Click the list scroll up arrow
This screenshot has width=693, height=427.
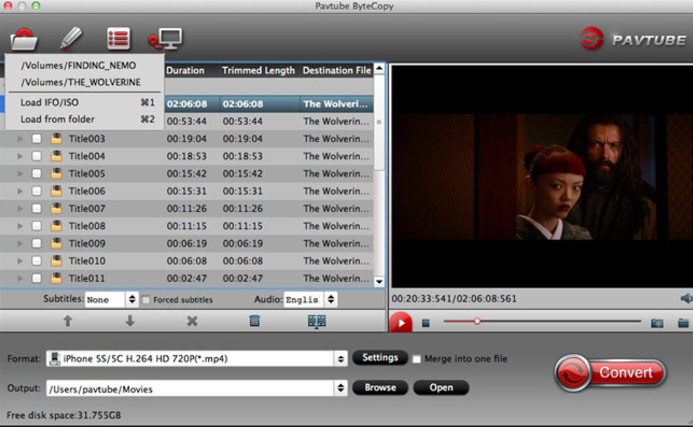379,69
